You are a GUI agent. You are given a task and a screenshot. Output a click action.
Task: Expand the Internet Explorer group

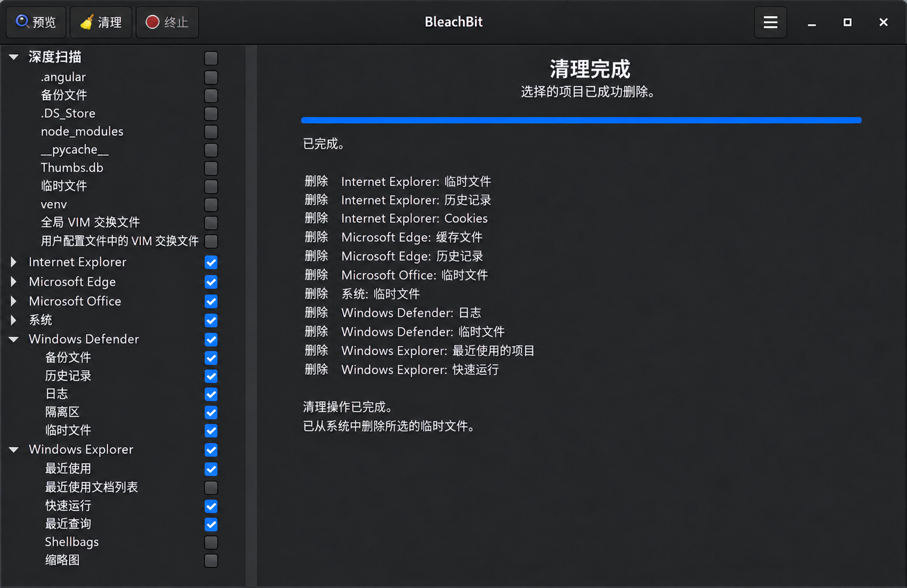[14, 262]
